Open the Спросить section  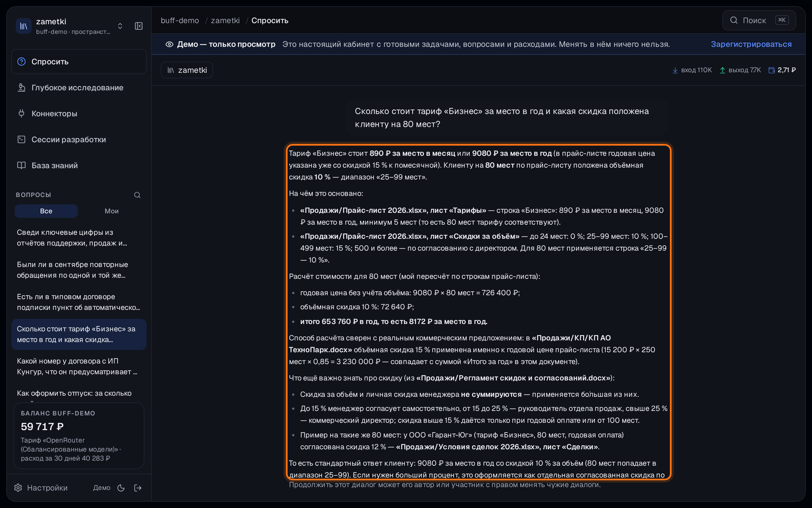(79, 62)
